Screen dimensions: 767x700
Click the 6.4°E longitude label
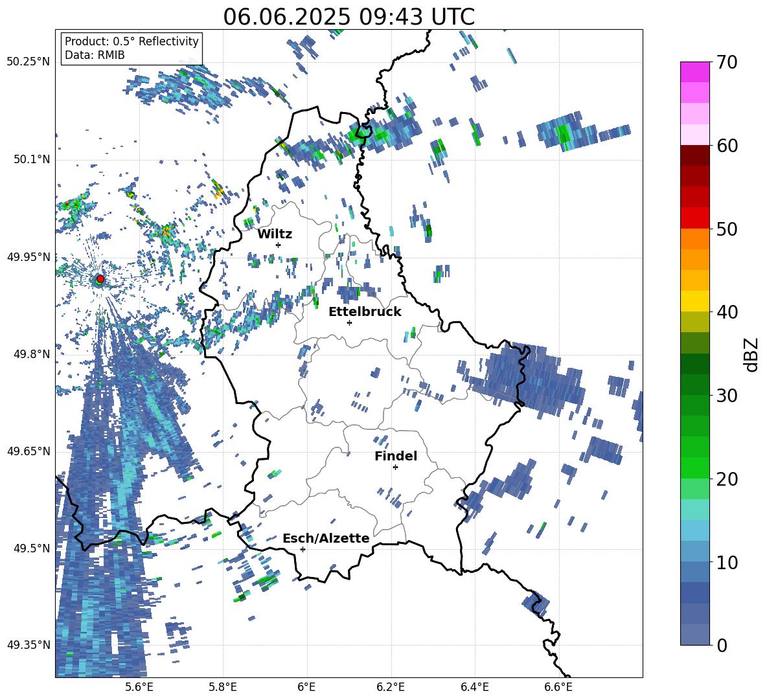pyautogui.click(x=474, y=687)
